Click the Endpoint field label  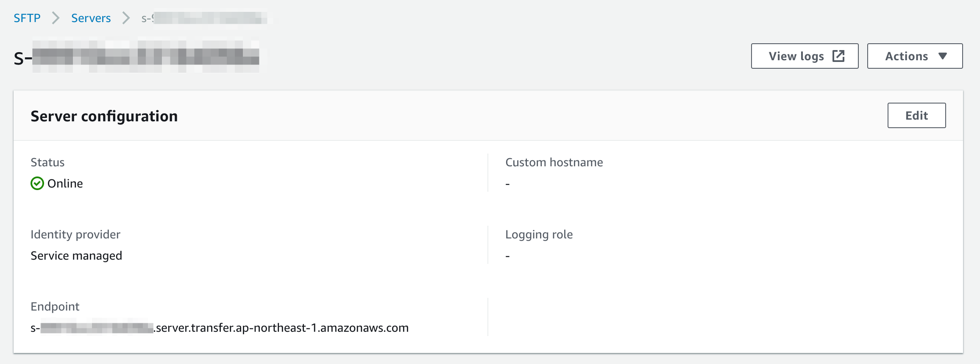(x=55, y=306)
